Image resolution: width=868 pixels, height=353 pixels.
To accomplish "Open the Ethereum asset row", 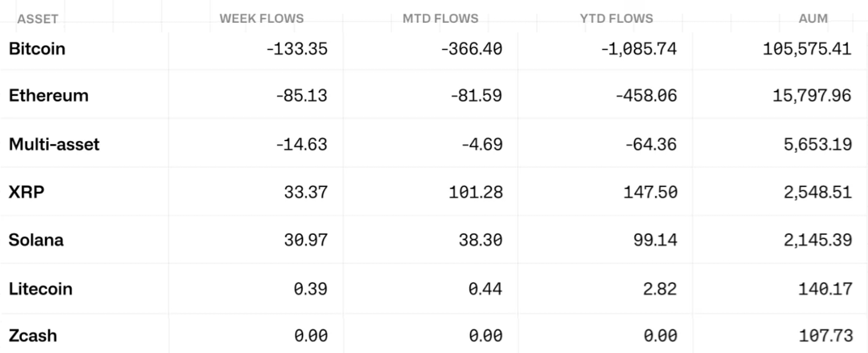I will 48,95.
